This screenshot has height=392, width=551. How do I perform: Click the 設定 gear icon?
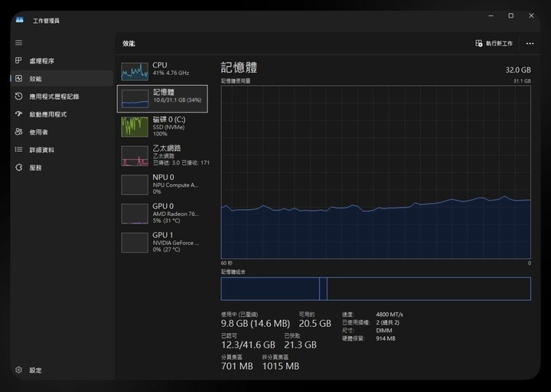18,370
